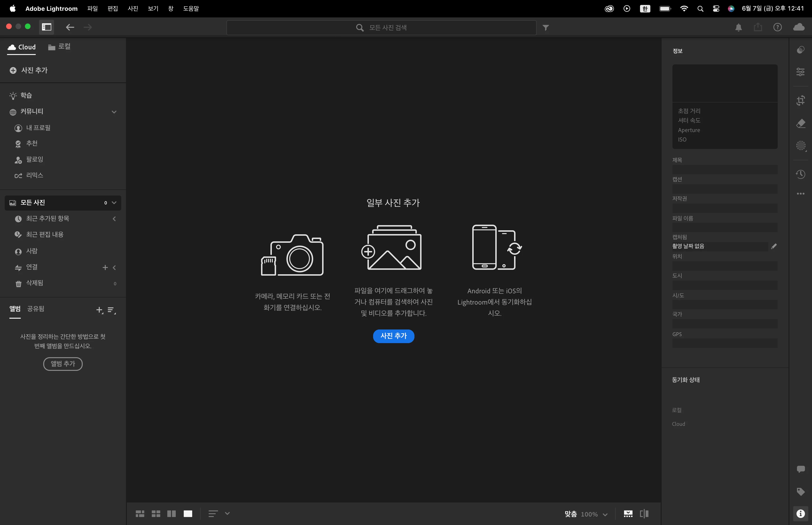Viewport: 812px width, 525px height.
Task: Open the Crop and rotate tool
Action: [x=800, y=101]
